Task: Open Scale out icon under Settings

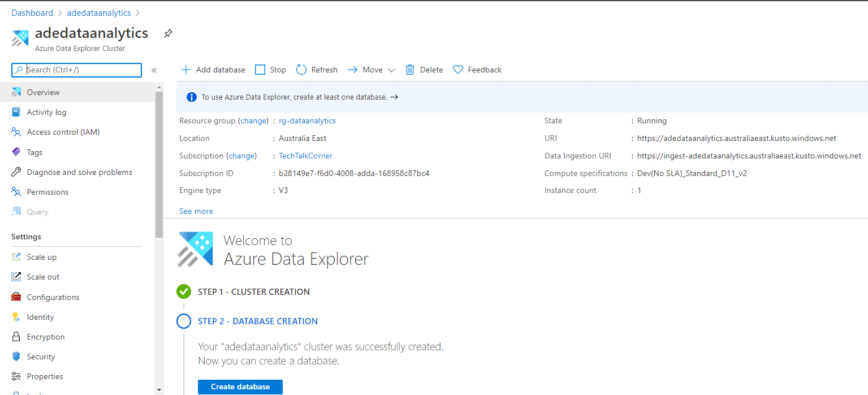Action: tap(16, 277)
